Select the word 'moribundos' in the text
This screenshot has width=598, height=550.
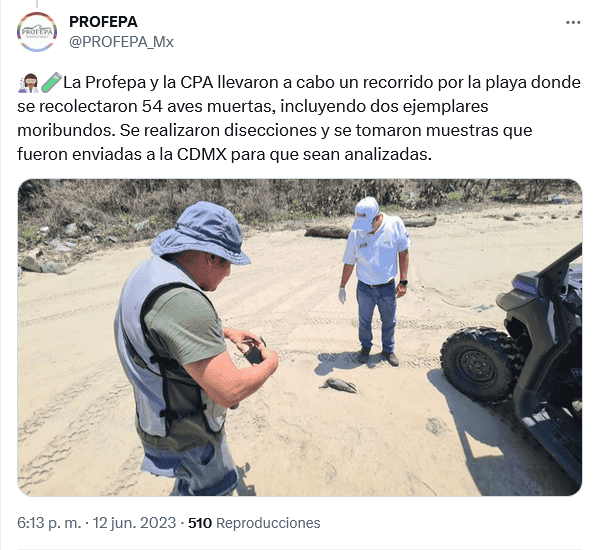click(x=65, y=130)
